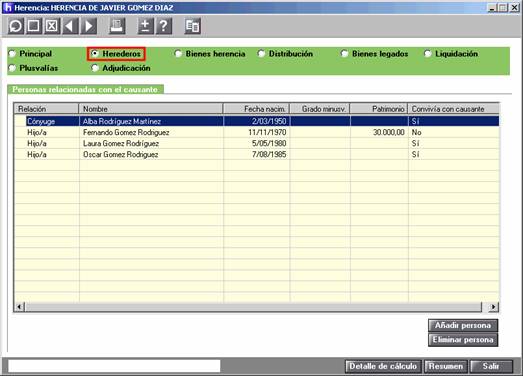Viewport: 523px width, 376px height.
Task: Click the status bar text field
Action: [x=114, y=366]
